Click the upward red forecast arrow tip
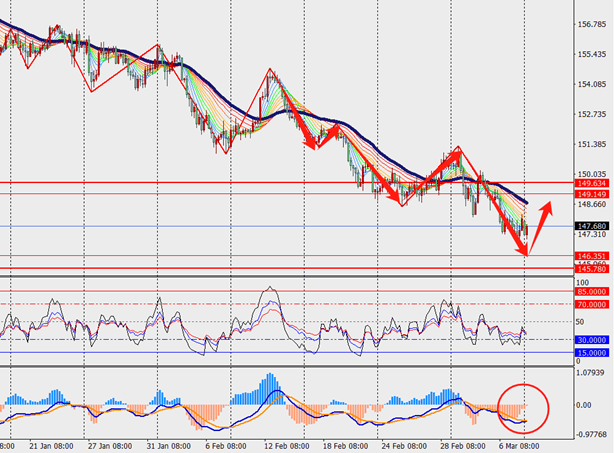The height and width of the screenshot is (453, 614). click(549, 204)
